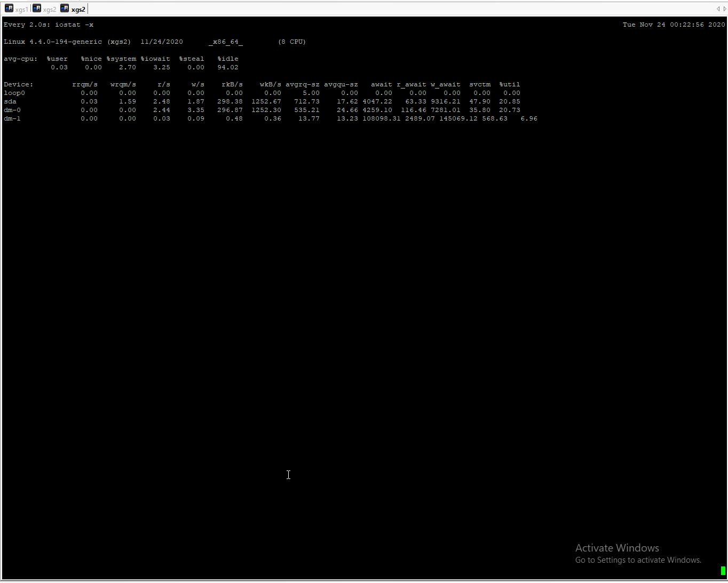Click the 'rrqm/s' column header
This screenshot has height=583, width=728.
[x=85, y=84]
